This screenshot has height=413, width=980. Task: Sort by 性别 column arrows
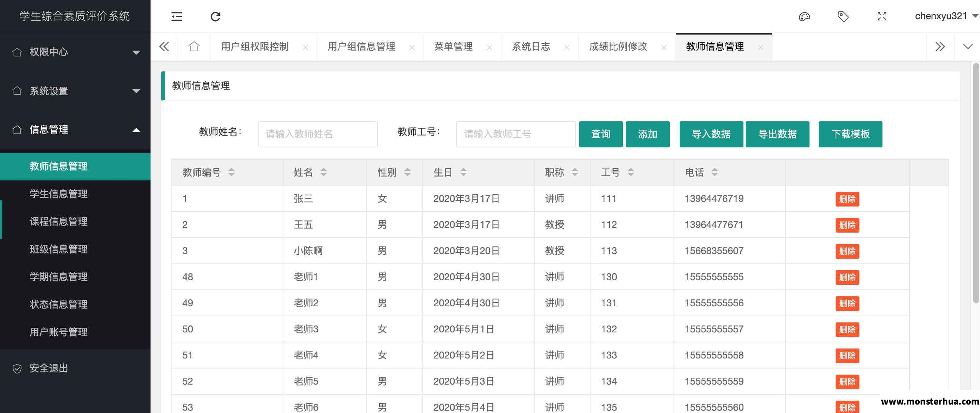(407, 172)
